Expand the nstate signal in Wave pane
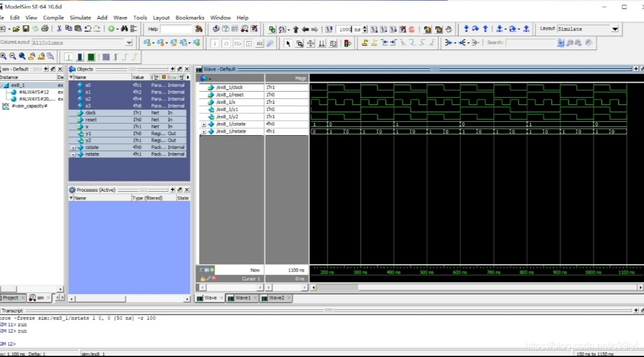 coord(204,131)
